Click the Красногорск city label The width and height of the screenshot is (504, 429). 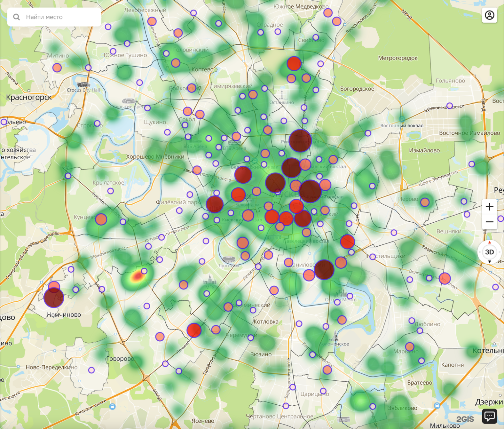pos(29,97)
